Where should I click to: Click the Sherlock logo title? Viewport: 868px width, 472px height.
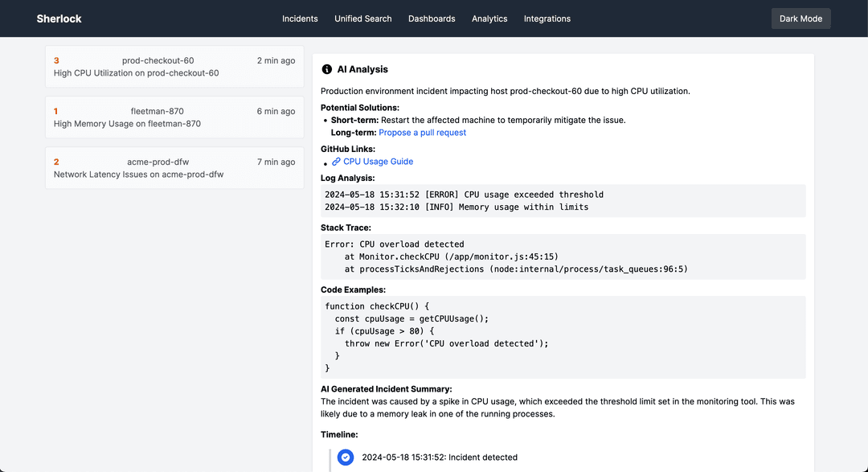click(59, 18)
